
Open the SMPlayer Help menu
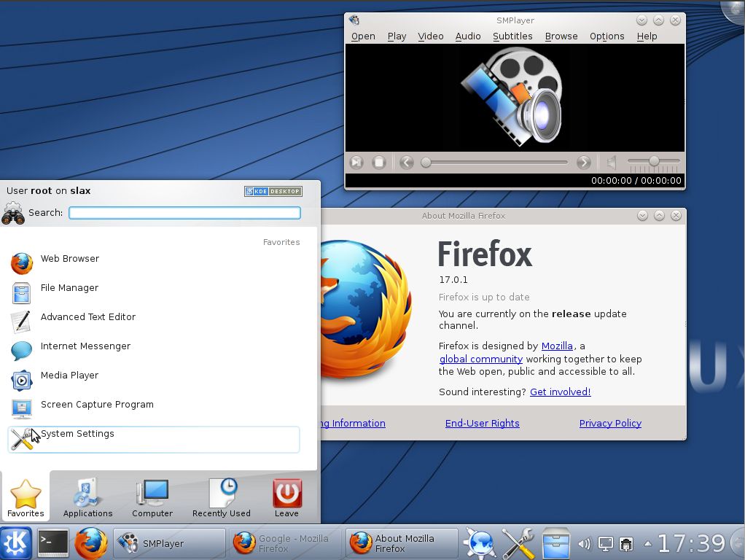tap(647, 36)
